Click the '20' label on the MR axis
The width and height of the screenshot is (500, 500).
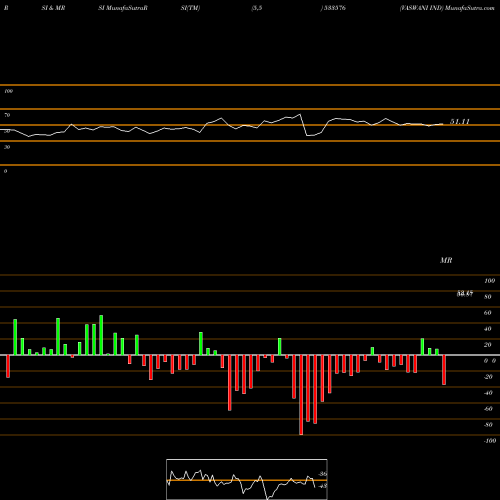[x=488, y=345]
